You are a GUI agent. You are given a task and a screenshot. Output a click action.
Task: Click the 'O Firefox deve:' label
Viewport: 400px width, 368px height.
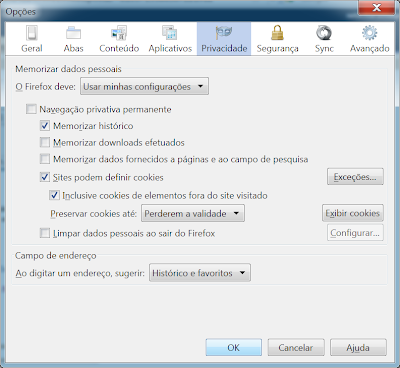pyautogui.click(x=45, y=87)
